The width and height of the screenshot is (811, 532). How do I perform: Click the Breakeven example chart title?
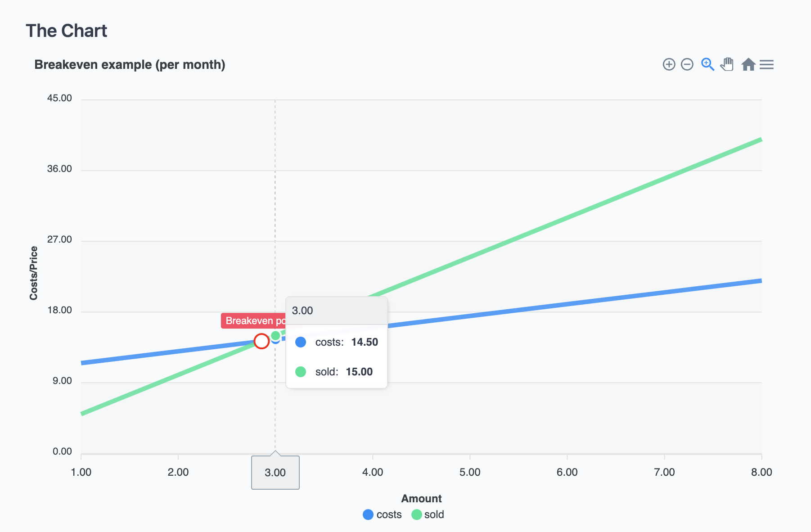[x=130, y=65]
